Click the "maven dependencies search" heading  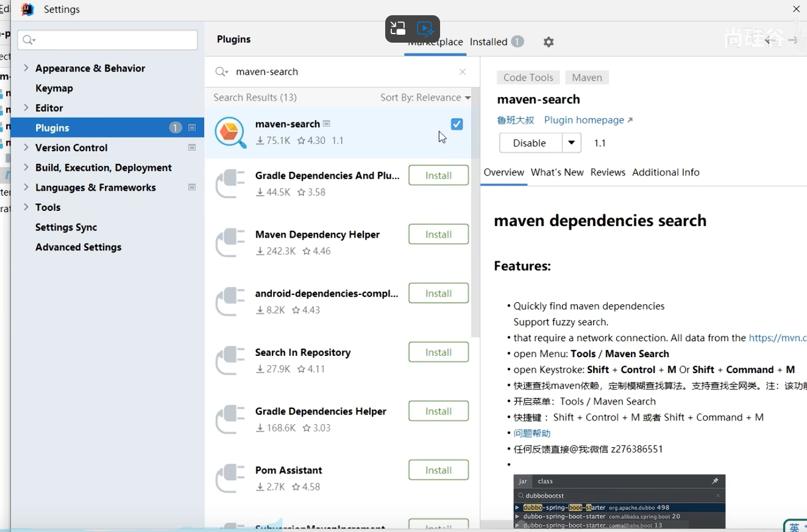(x=600, y=221)
